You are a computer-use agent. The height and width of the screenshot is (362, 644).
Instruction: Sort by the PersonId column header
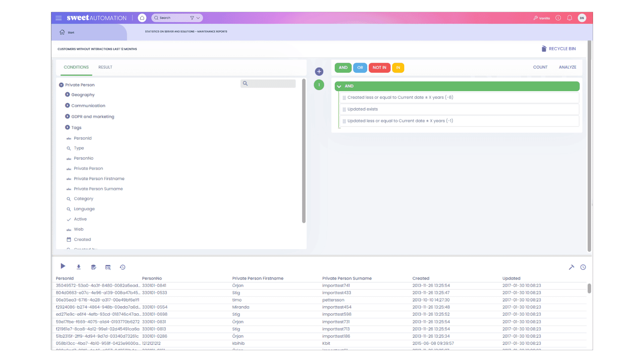click(x=65, y=279)
